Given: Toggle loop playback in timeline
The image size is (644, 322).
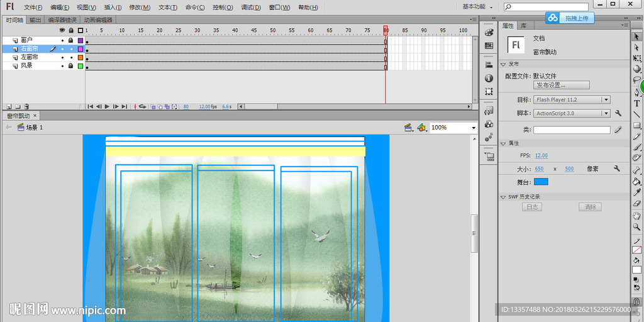Looking at the screenshot, I should click(x=143, y=107).
